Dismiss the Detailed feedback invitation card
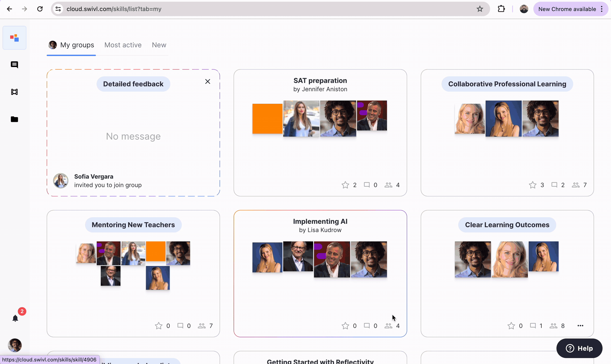 tap(207, 82)
